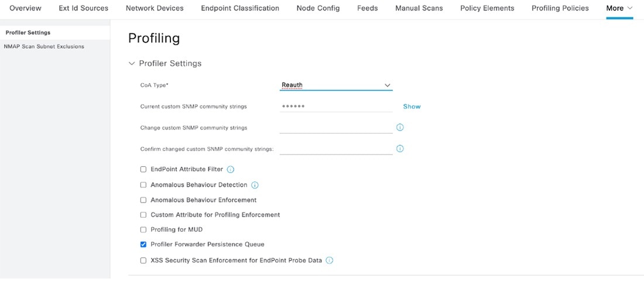Open the Ext Id Sources tab
The image size is (644, 288).
click(x=83, y=8)
